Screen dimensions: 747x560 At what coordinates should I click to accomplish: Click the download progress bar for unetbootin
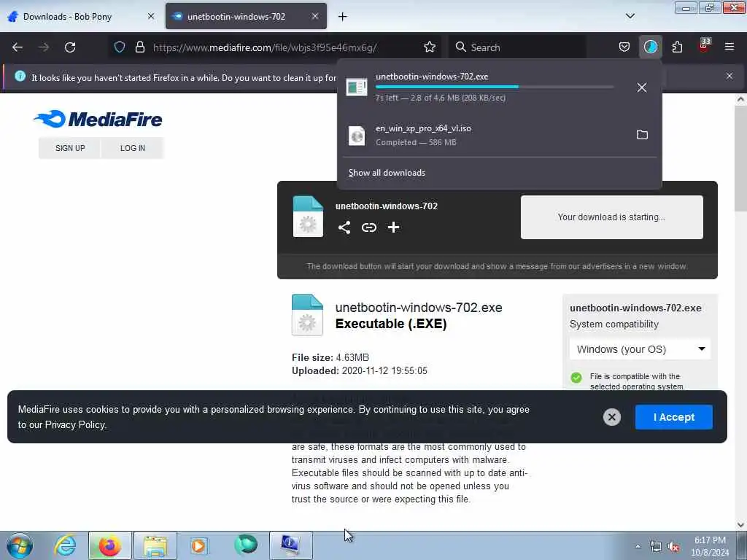point(495,87)
